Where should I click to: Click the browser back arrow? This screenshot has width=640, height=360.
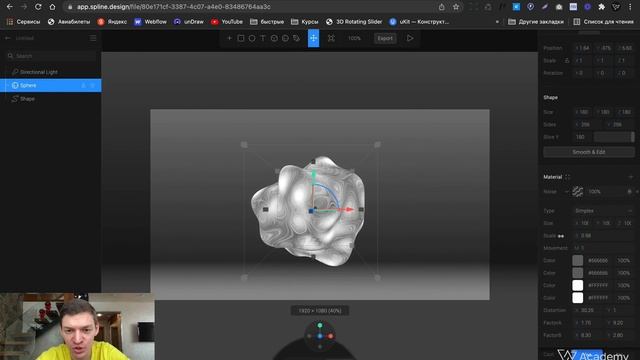tap(9, 7)
